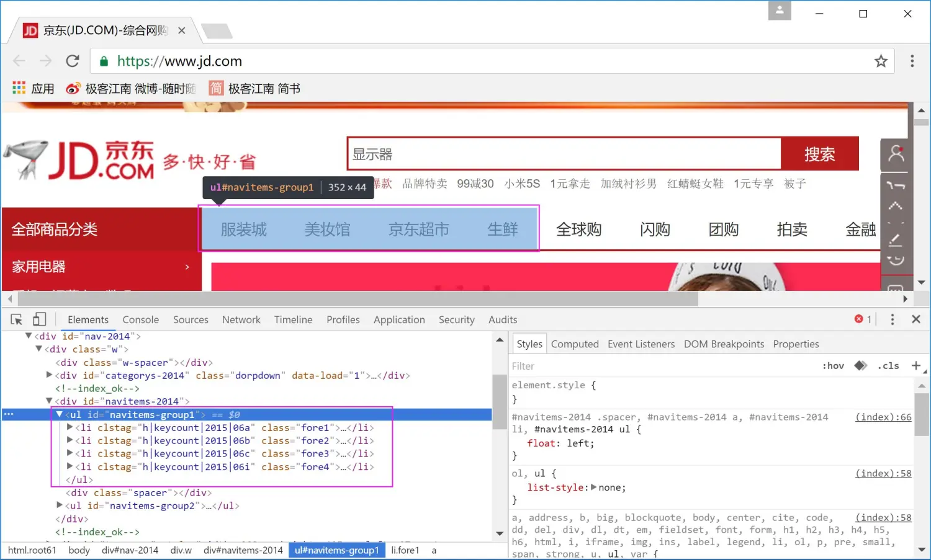931x560 pixels.
Task: Open the JD sidebar shopping cart icon
Action: (896, 185)
